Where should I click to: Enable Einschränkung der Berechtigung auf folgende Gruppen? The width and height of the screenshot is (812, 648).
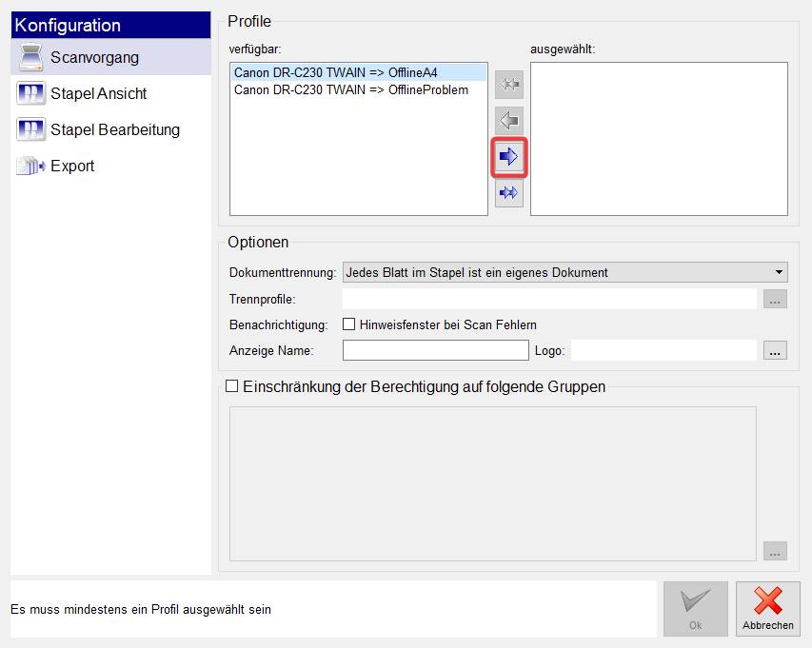pyautogui.click(x=231, y=386)
